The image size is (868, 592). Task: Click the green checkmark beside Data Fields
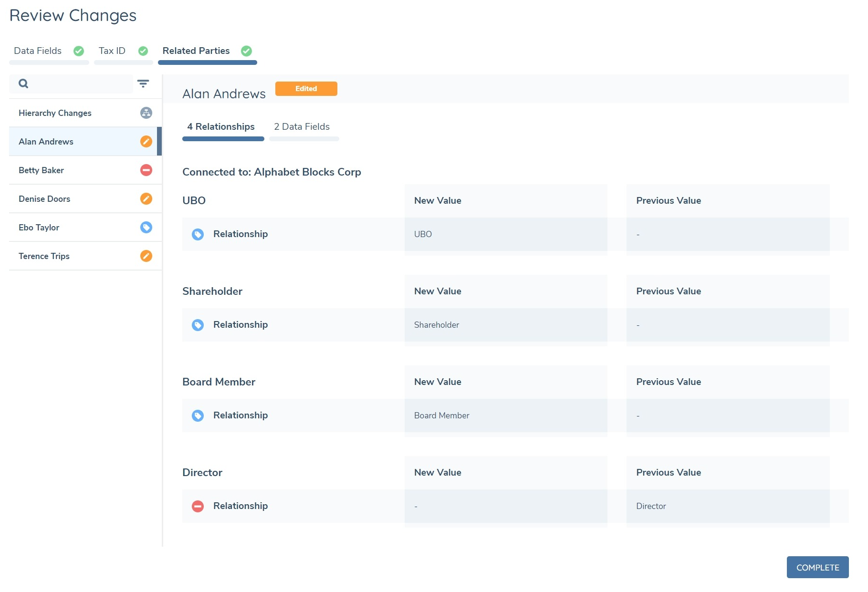79,51
